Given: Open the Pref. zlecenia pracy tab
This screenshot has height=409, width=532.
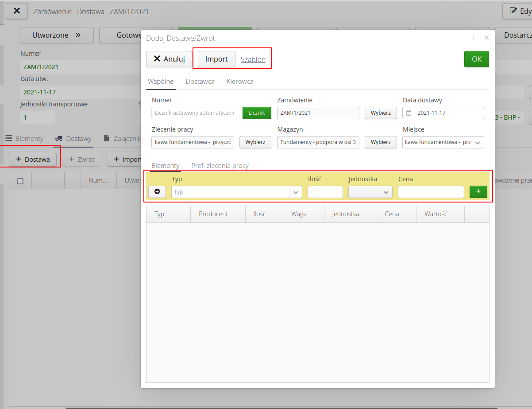Looking at the screenshot, I should coord(219,165).
